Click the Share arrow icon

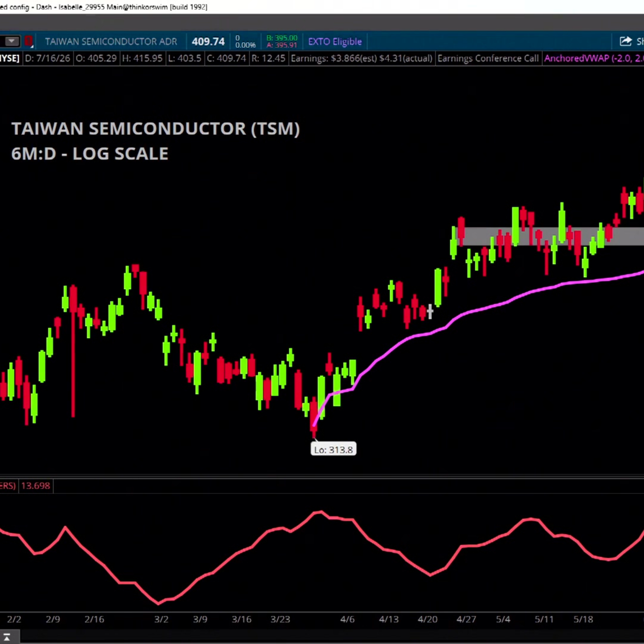pos(626,41)
